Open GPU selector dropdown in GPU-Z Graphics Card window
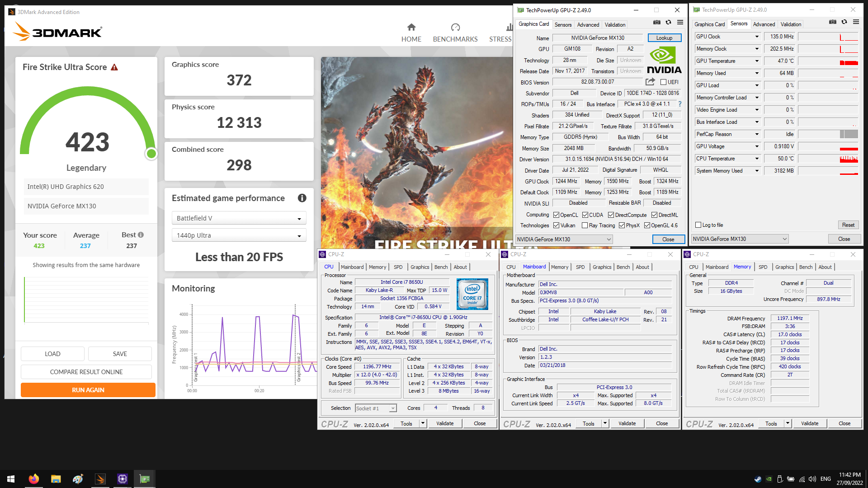The width and height of the screenshot is (868, 488). [x=564, y=239]
